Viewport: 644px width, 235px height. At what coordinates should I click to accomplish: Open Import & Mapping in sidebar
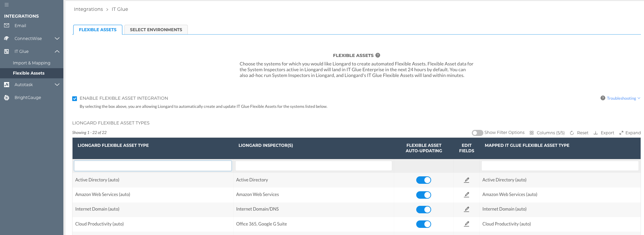click(32, 63)
